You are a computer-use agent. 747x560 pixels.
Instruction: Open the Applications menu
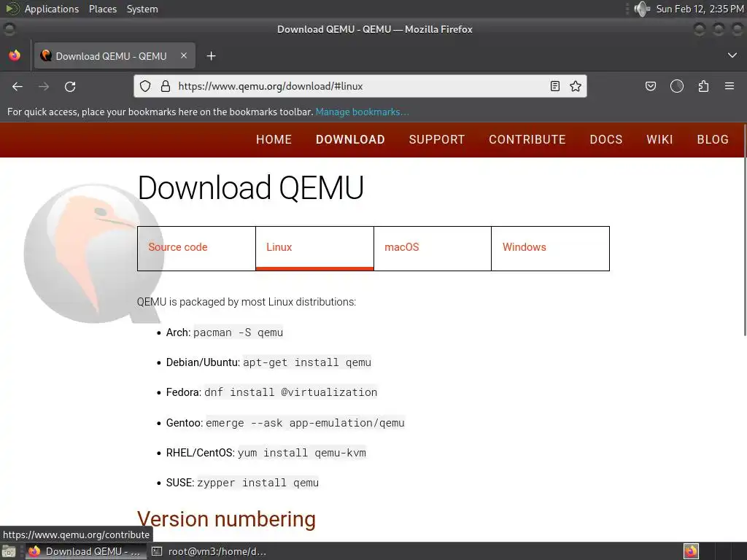tap(52, 9)
